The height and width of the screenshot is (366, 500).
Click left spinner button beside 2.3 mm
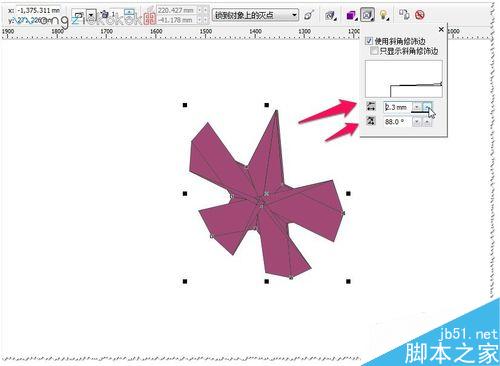pyautogui.click(x=416, y=107)
